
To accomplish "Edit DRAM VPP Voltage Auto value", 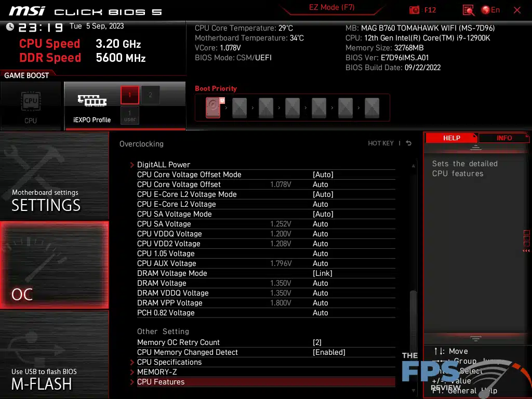I will 320,303.
